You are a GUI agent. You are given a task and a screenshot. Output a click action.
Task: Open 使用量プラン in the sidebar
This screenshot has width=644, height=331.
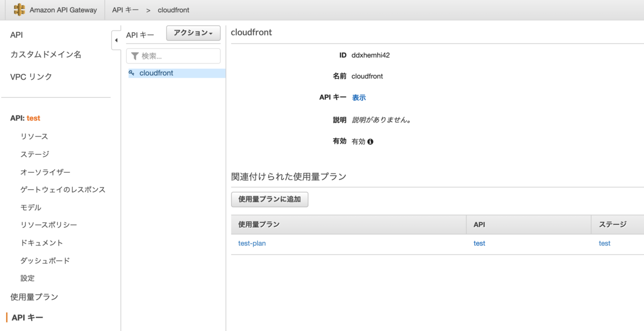coord(34,297)
